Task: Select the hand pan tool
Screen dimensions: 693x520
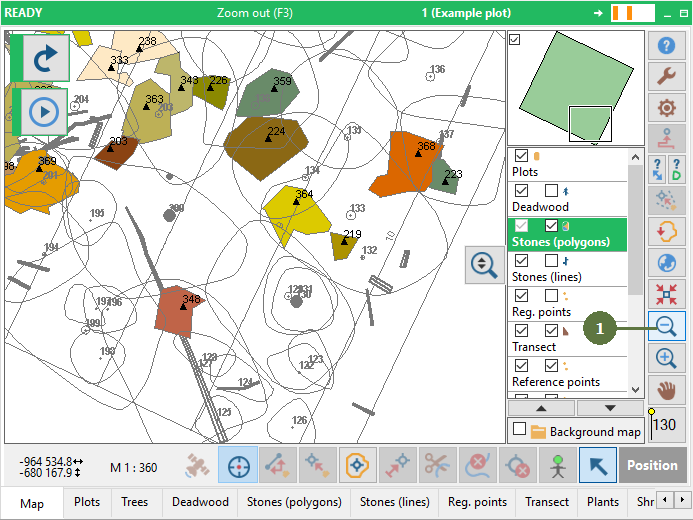Action: click(x=665, y=390)
